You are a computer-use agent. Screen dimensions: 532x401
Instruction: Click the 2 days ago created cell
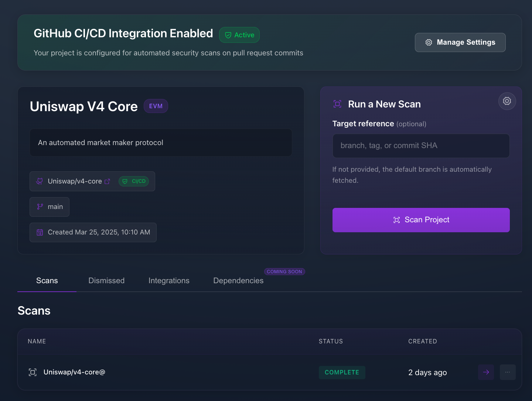click(x=427, y=373)
